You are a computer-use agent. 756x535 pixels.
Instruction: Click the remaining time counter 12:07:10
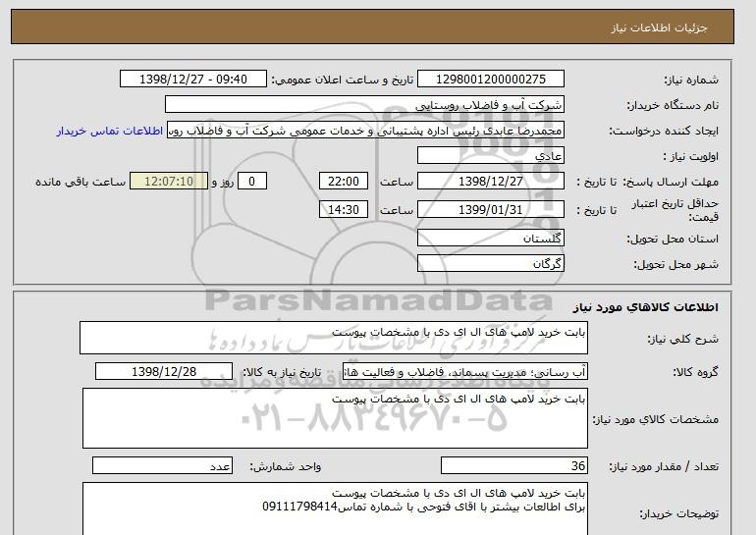click(169, 182)
